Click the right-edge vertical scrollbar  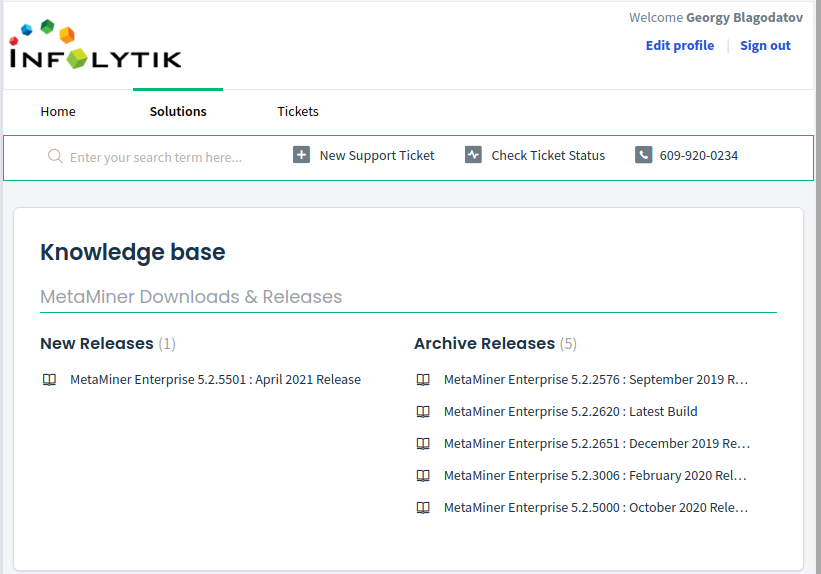pyautogui.click(x=818, y=287)
